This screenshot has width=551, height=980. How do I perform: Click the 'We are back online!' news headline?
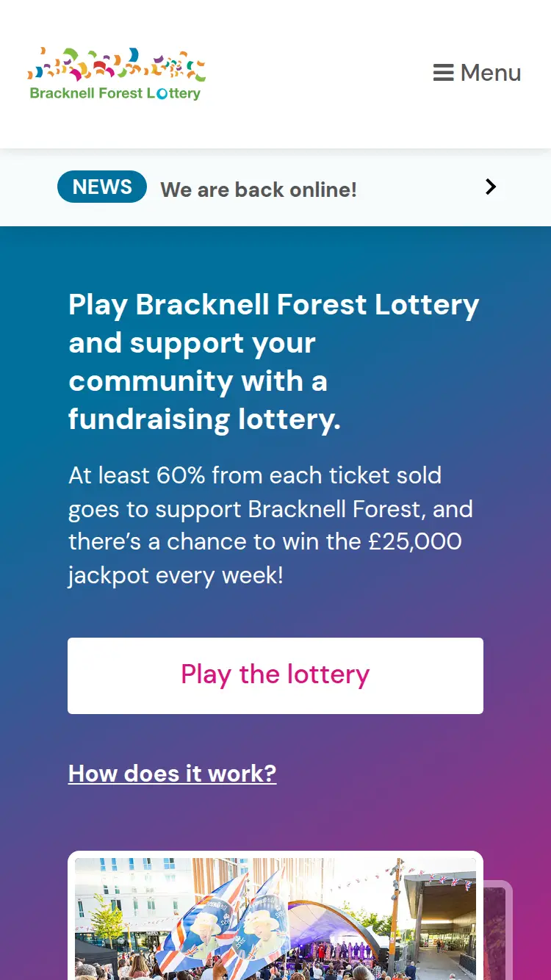tap(258, 189)
